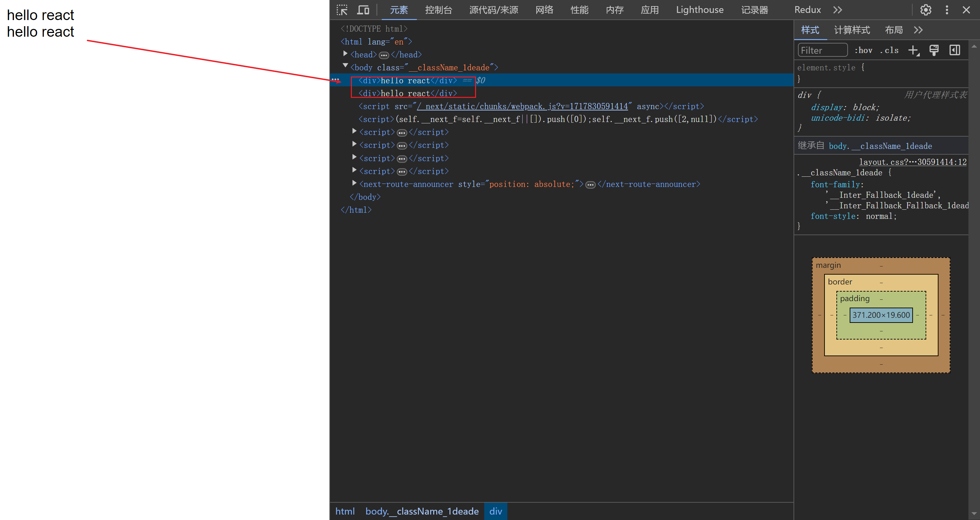Image resolution: width=980 pixels, height=520 pixels.
Task: Activate the inspect element picker icon
Action: (x=342, y=10)
